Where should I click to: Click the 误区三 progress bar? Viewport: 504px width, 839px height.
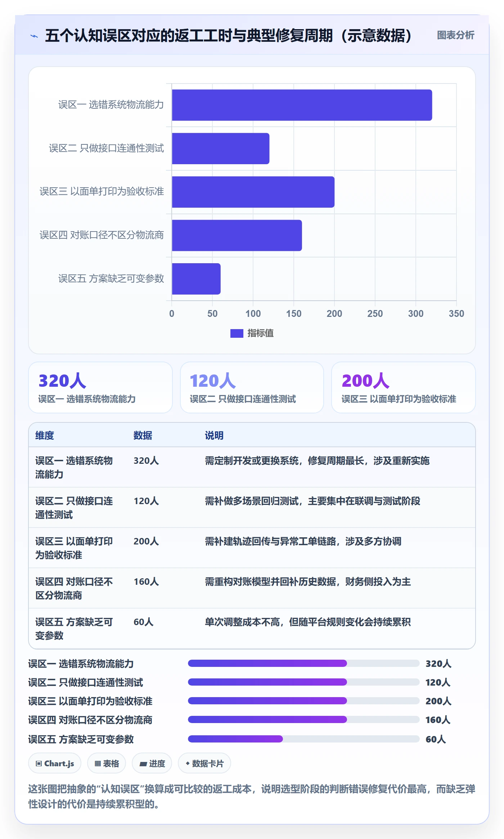[303, 701]
